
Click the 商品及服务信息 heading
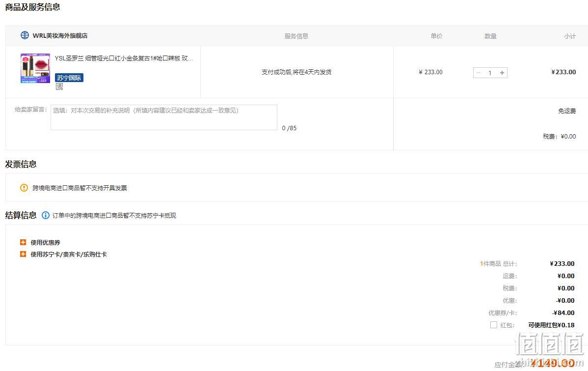[x=32, y=7]
